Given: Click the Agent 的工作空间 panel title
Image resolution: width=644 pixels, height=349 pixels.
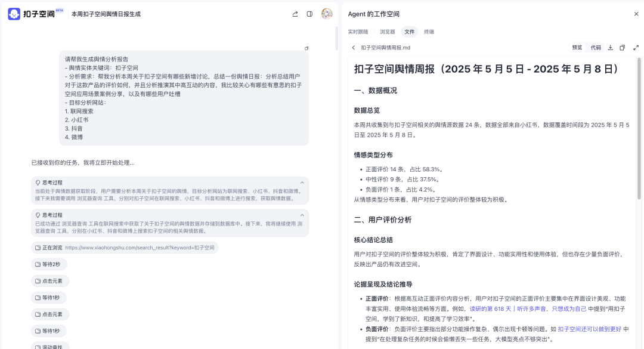Looking at the screenshot, I should [373, 14].
